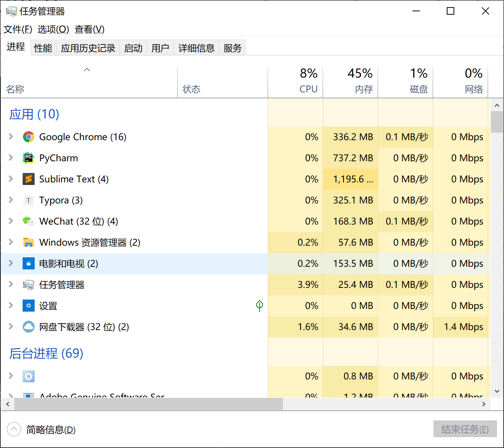Maximize the Task Manager window

(451, 11)
